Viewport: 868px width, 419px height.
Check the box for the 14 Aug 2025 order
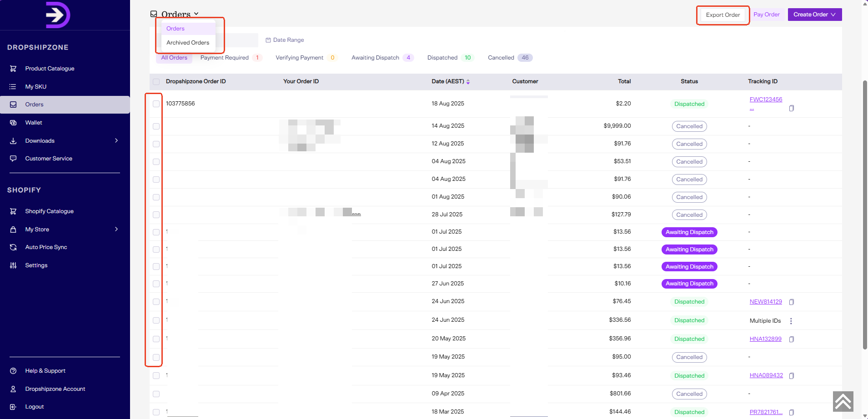tap(156, 126)
